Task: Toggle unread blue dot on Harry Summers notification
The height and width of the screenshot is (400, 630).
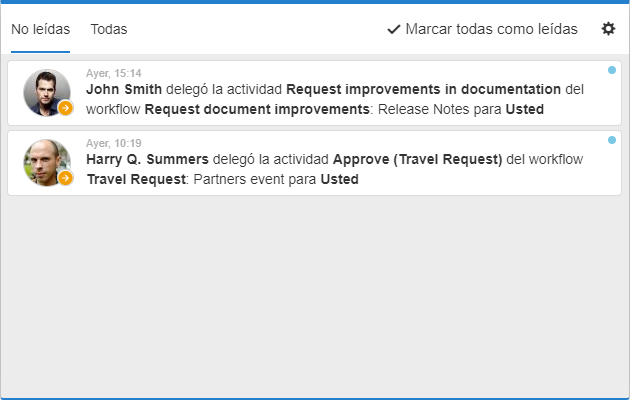Action: [x=612, y=140]
